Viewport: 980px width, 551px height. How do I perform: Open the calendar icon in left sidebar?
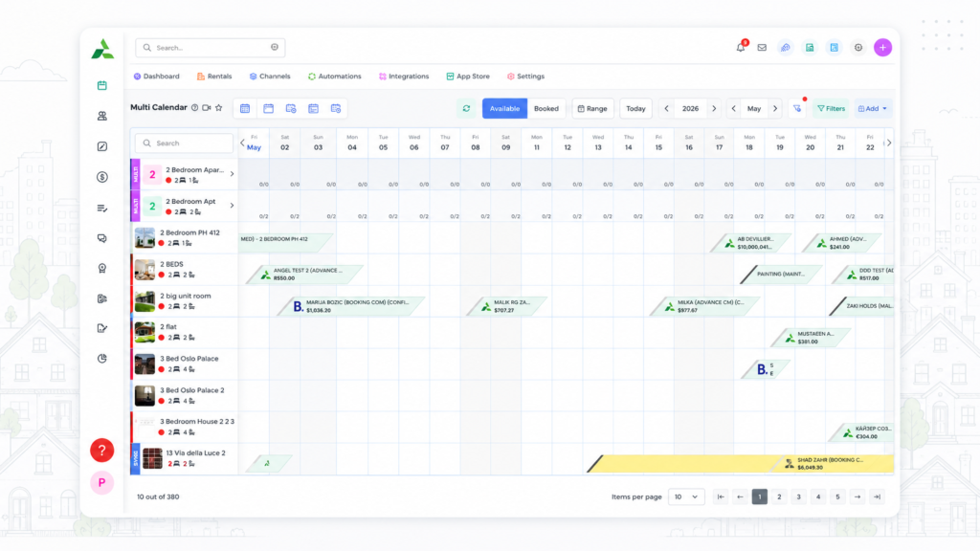coord(101,85)
